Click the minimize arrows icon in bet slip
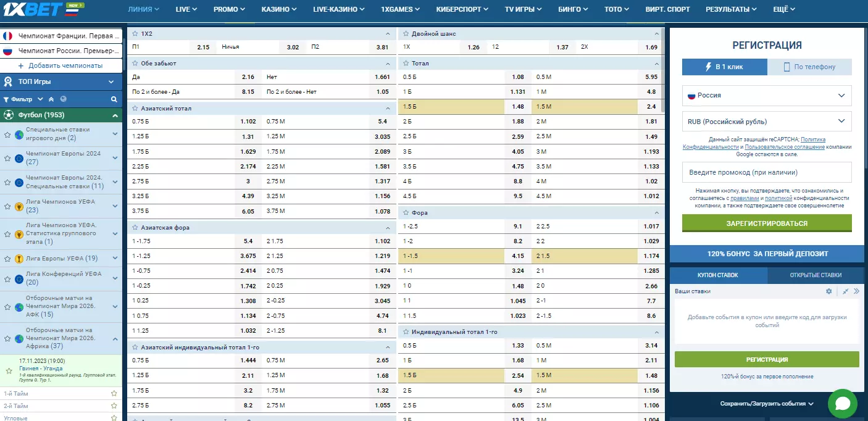 845,291
